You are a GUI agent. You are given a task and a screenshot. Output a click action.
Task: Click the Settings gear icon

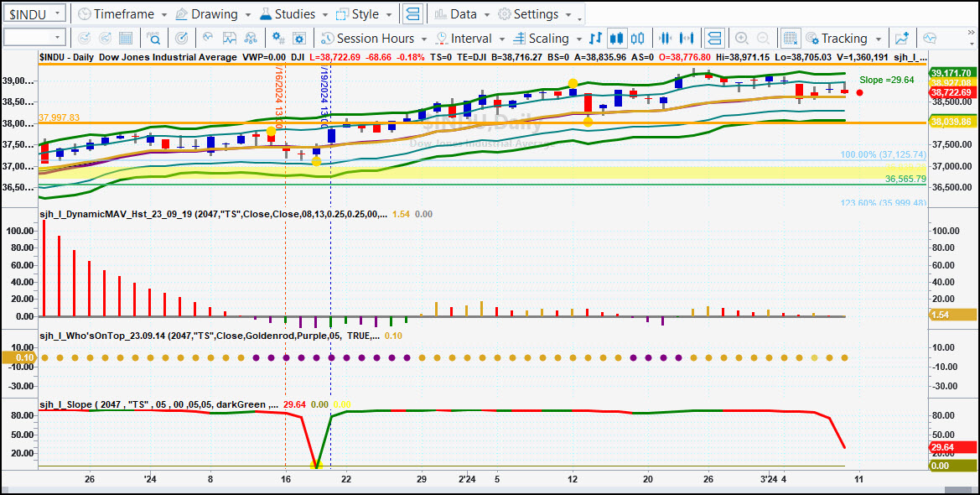tap(505, 13)
